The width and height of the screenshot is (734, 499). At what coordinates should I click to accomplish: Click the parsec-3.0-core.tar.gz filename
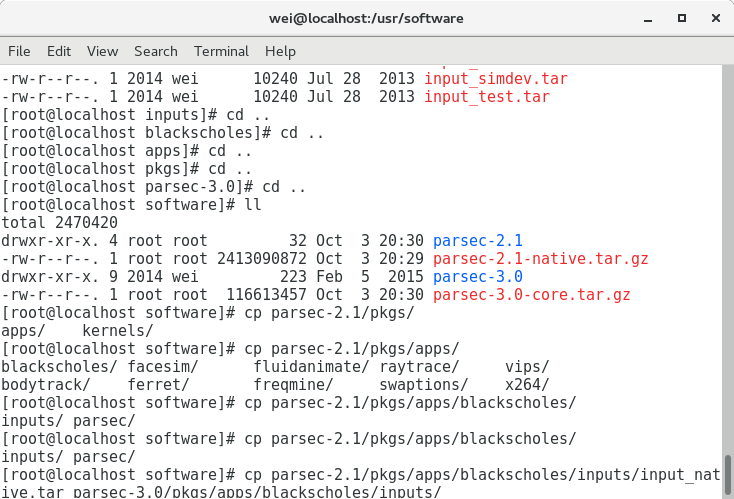coord(532,295)
